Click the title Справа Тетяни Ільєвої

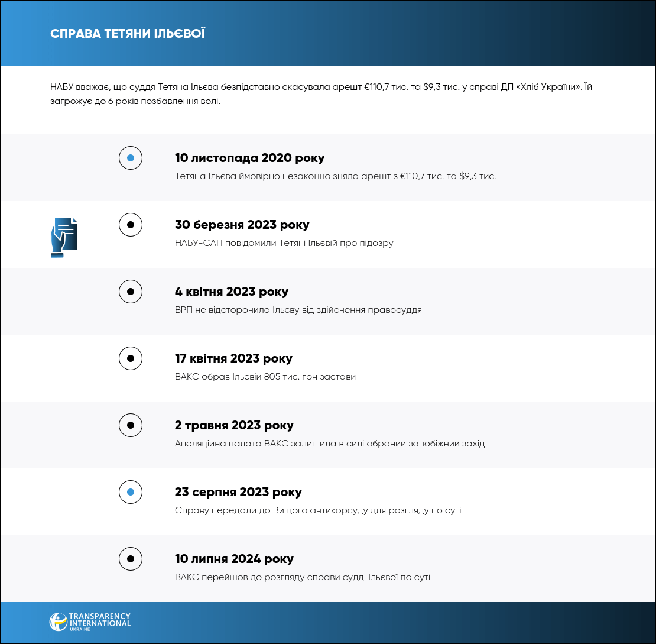(x=128, y=33)
